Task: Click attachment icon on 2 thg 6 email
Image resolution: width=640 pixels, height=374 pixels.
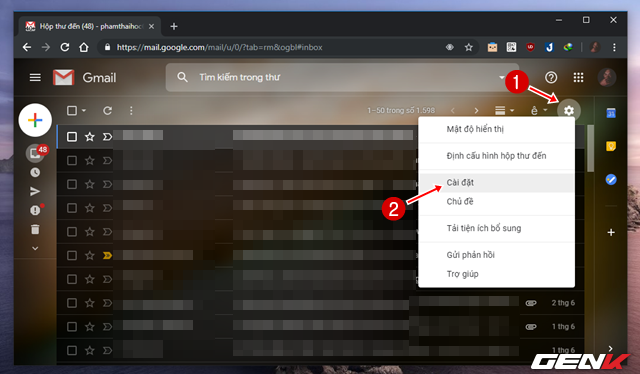Action: pyautogui.click(x=531, y=303)
